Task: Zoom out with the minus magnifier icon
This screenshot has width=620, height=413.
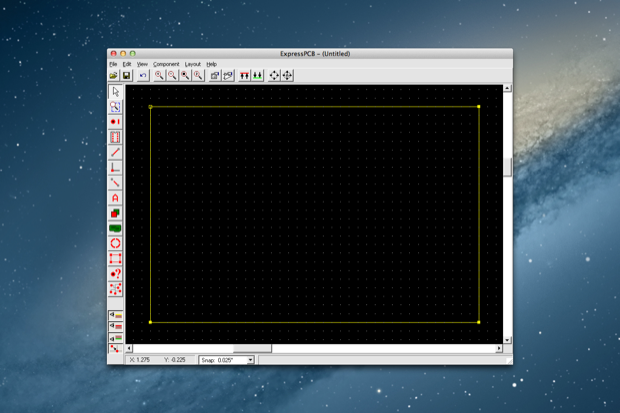Action: (172, 75)
